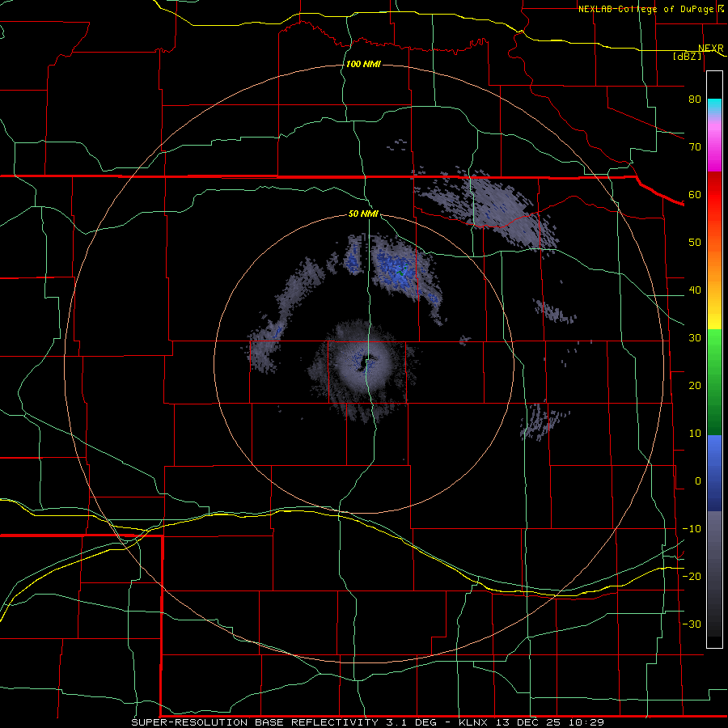
Task: Click the 60 value on the dBZ scale
Action: (x=695, y=194)
